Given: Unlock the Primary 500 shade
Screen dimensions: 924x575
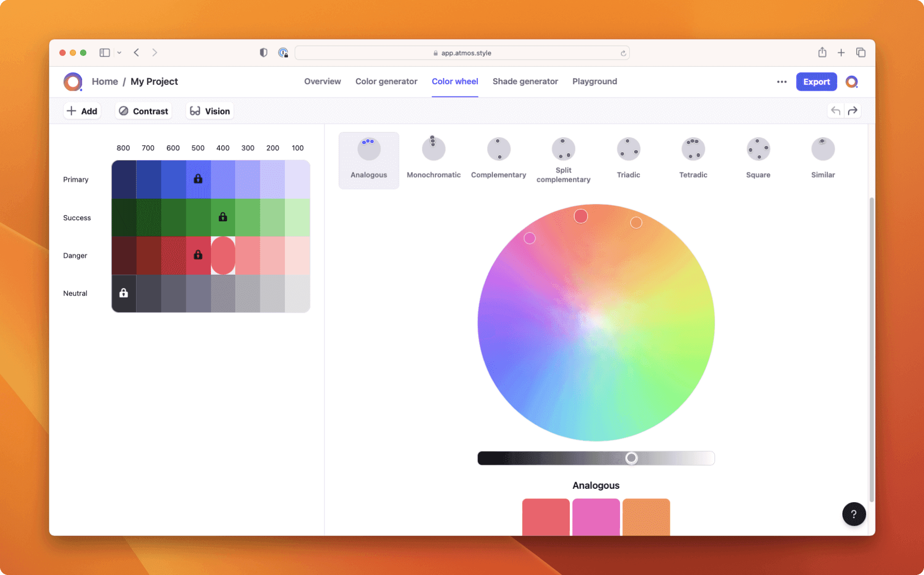Looking at the screenshot, I should 198,179.
